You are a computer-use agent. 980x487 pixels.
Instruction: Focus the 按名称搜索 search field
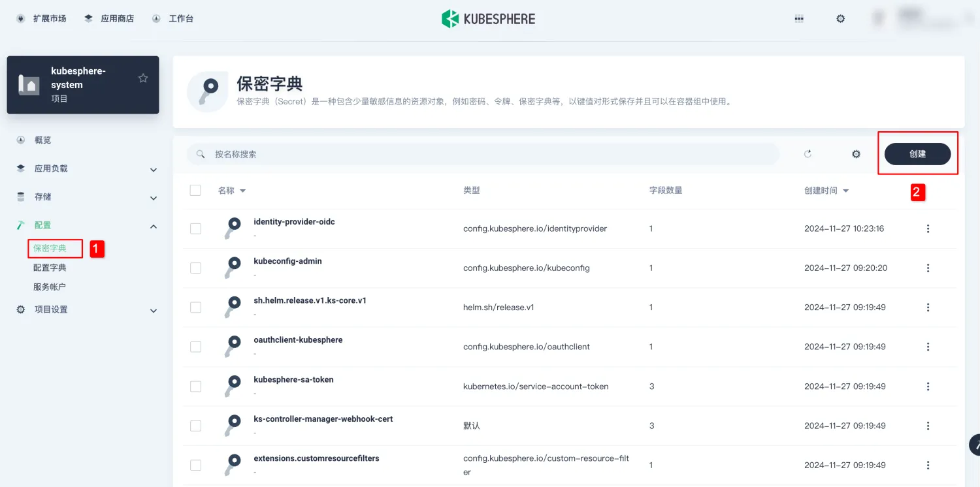pyautogui.click(x=483, y=154)
